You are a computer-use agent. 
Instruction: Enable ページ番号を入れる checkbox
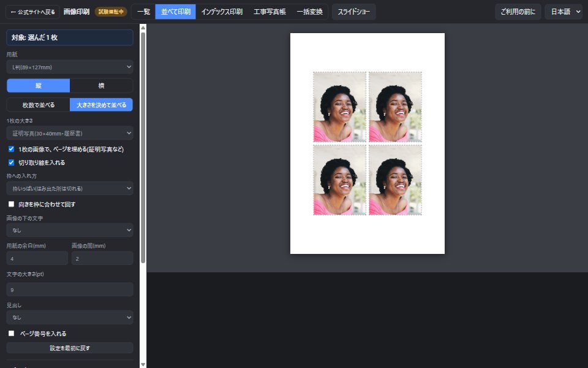11,334
